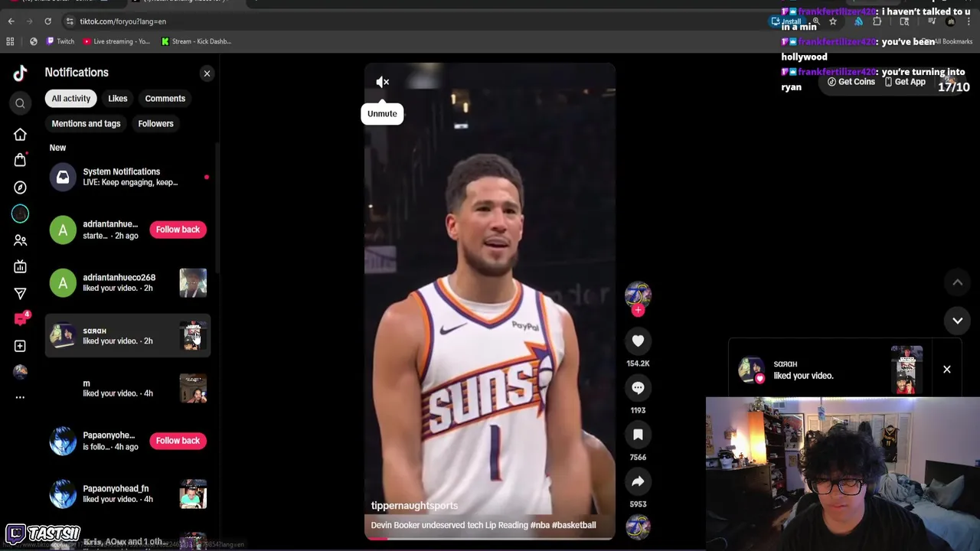This screenshot has height=551, width=980.
Task: Dismiss the 'liked your video' popup
Action: pyautogui.click(x=947, y=370)
